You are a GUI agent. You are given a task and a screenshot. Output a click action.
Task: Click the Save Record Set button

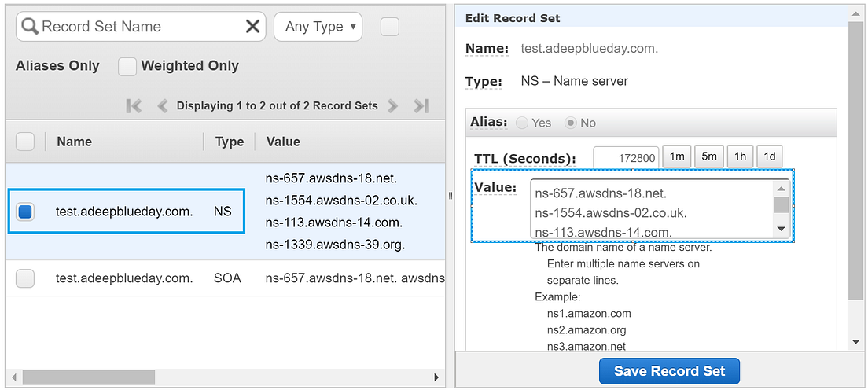(669, 371)
